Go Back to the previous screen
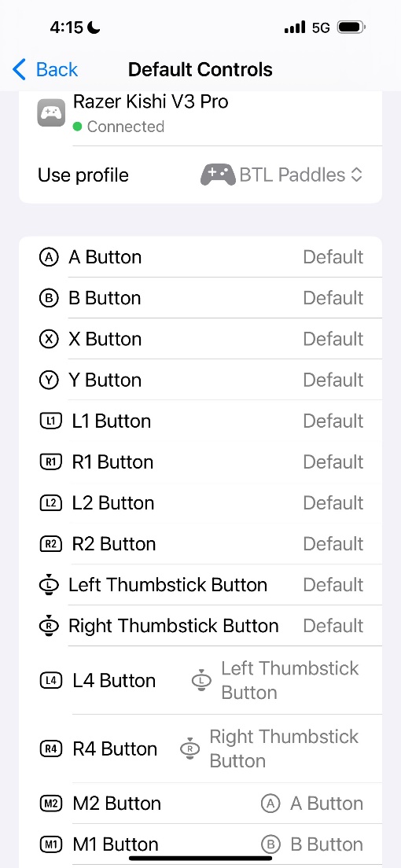This screenshot has width=401, height=868. (x=45, y=70)
